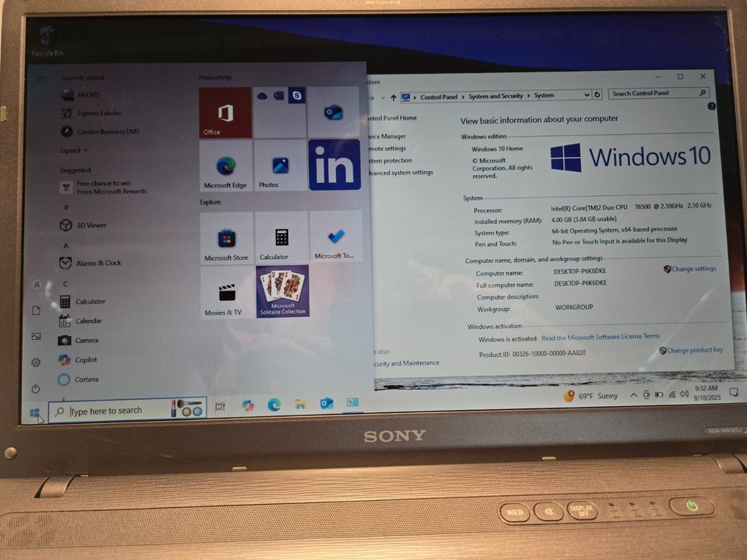Image resolution: width=747 pixels, height=560 pixels.
Task: Open Advanced system settings
Action: 402,172
